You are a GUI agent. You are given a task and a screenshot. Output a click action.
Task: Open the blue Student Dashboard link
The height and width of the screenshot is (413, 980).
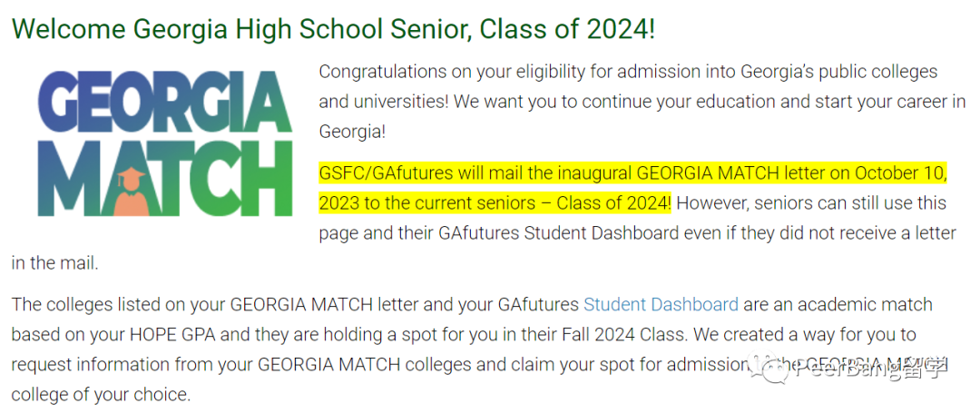coord(661,304)
